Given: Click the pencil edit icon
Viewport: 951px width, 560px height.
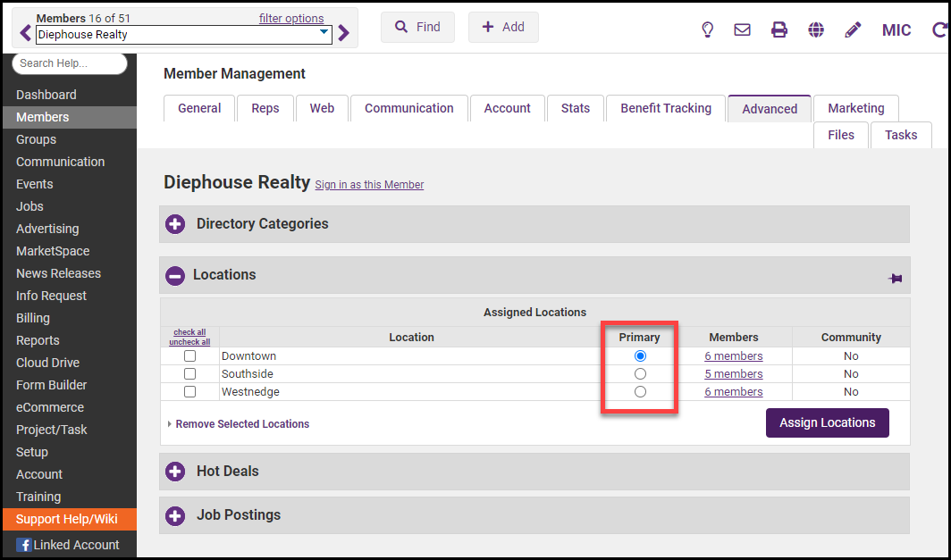Looking at the screenshot, I should (x=853, y=29).
